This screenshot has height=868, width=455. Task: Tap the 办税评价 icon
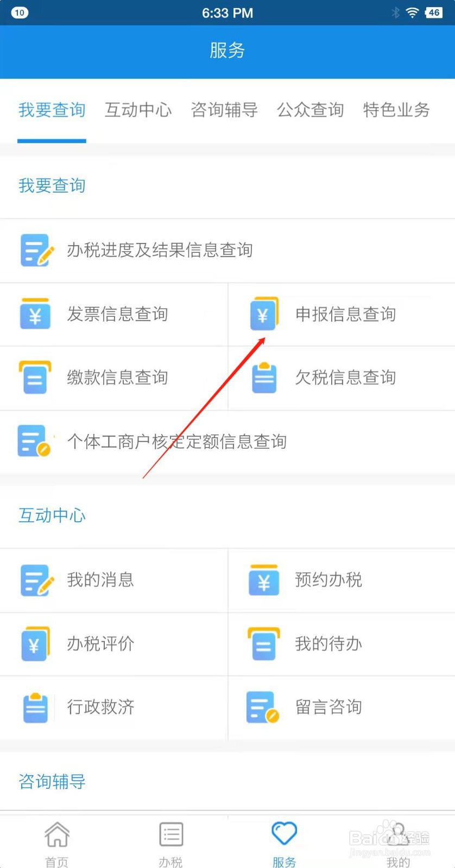[x=35, y=644]
